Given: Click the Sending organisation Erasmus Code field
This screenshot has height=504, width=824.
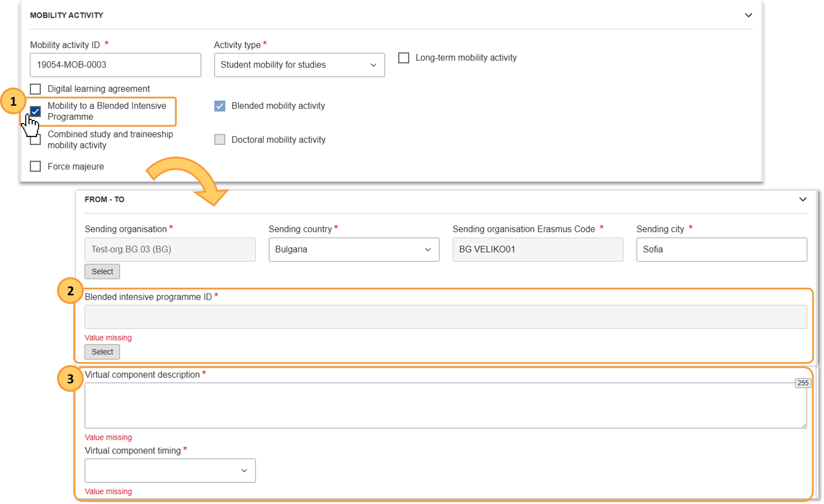Looking at the screenshot, I should coord(538,249).
